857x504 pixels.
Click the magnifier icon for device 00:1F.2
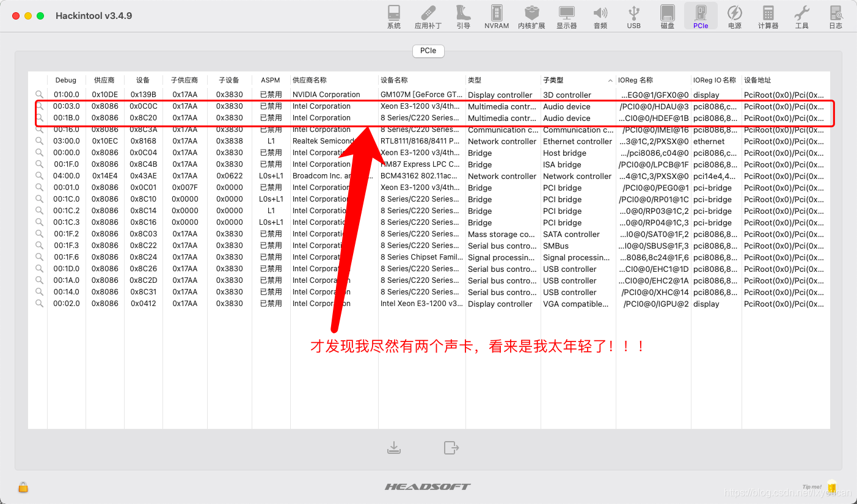pyautogui.click(x=39, y=234)
